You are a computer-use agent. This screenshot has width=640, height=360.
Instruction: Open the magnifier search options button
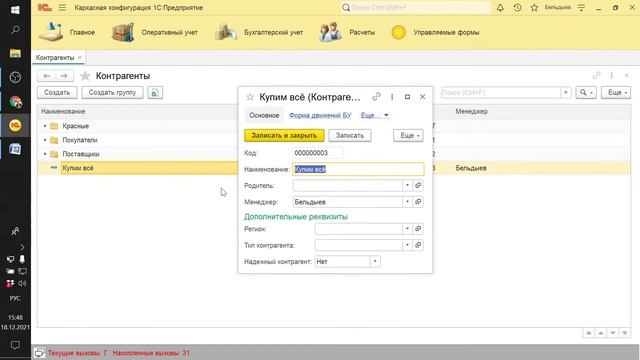click(x=586, y=93)
